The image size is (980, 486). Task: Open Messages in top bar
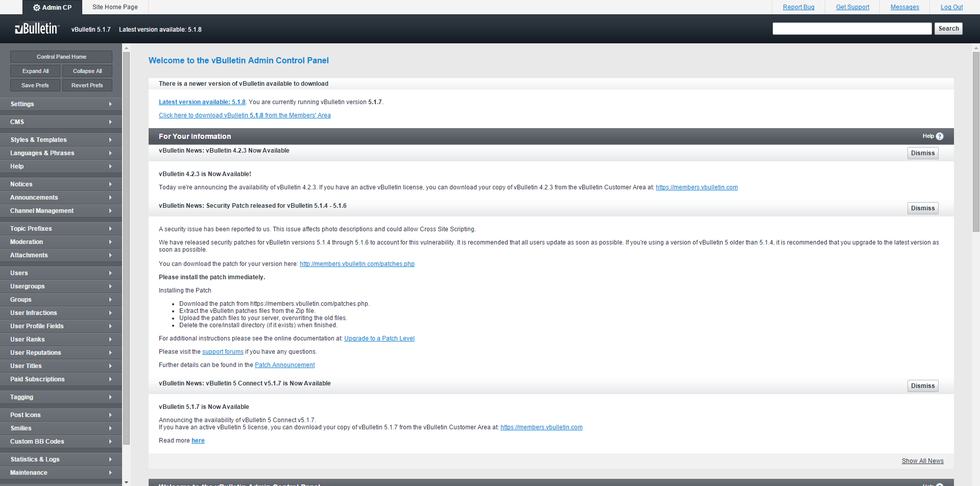(x=904, y=7)
